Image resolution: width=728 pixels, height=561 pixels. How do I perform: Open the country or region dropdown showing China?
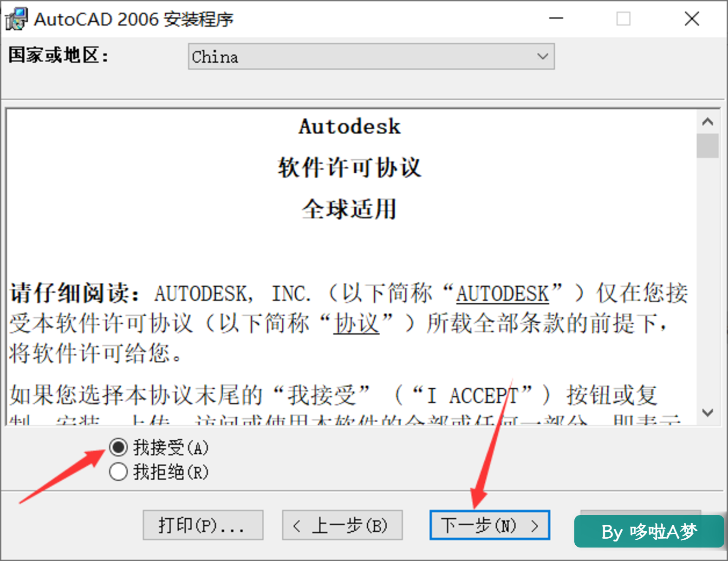point(371,57)
